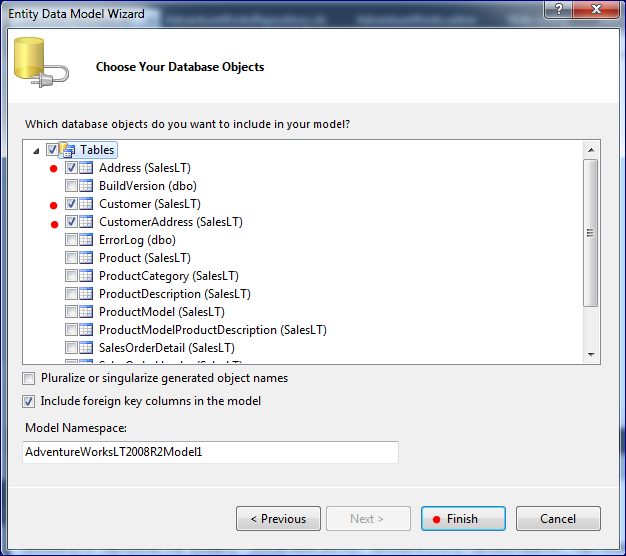
Task: Click the Finish button
Action: (x=463, y=518)
